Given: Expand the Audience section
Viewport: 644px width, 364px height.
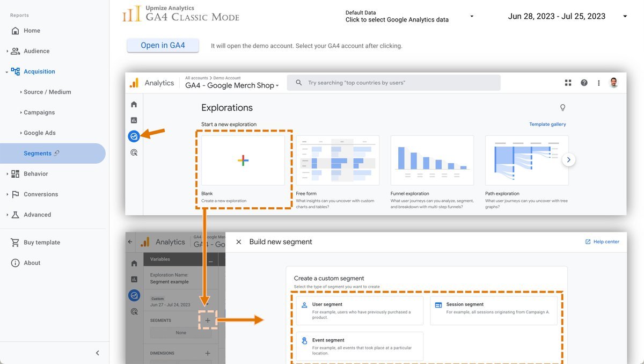Looking at the screenshot, I should coord(8,51).
